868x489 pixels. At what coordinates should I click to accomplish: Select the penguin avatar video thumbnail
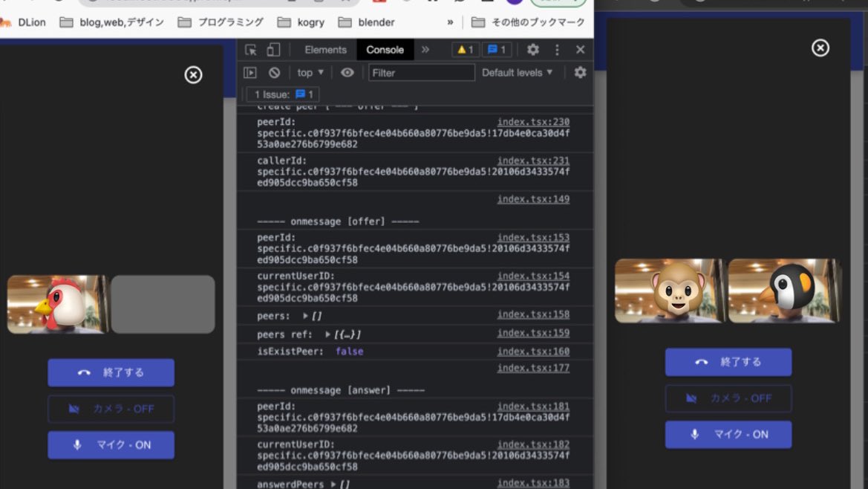tap(784, 291)
